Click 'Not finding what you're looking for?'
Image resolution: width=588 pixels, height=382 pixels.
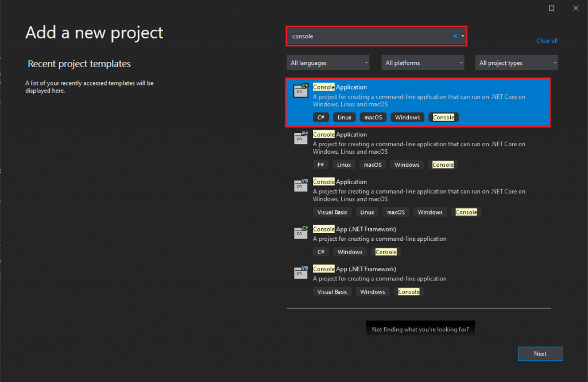(x=420, y=328)
